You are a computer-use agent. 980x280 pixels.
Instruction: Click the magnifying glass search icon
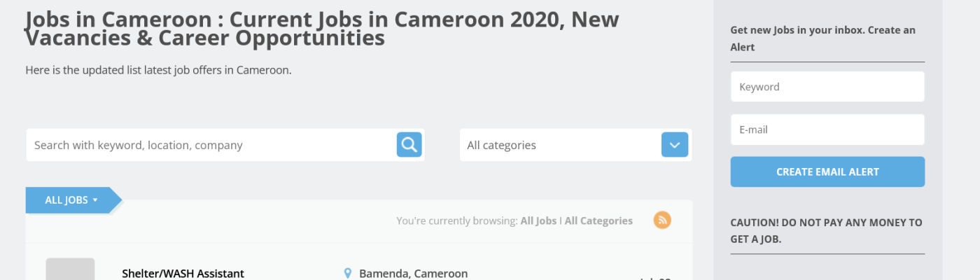click(x=409, y=145)
